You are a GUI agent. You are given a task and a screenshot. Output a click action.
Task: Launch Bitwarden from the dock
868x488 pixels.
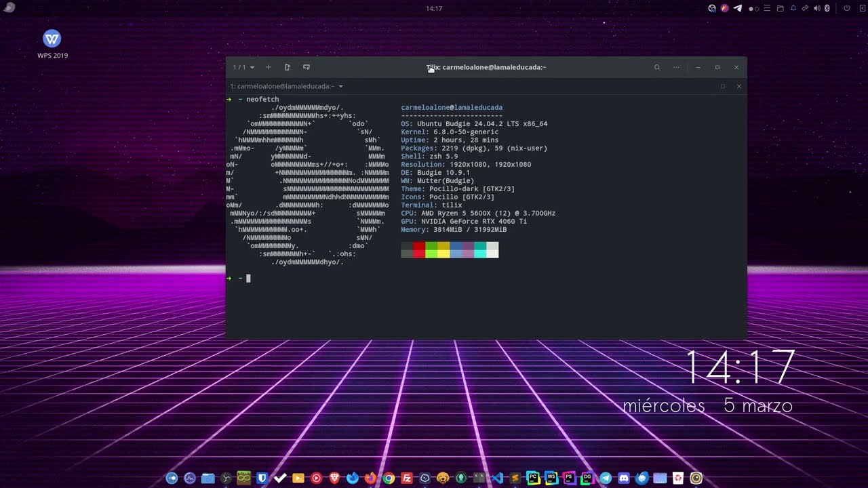pyautogui.click(x=262, y=478)
